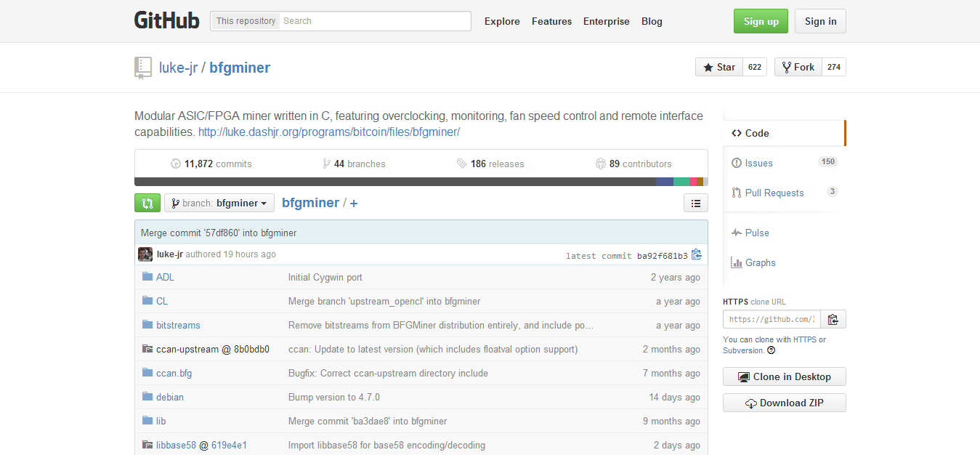Open the ccan.bfg directory link
This screenshot has width=980, height=455.
point(174,373)
